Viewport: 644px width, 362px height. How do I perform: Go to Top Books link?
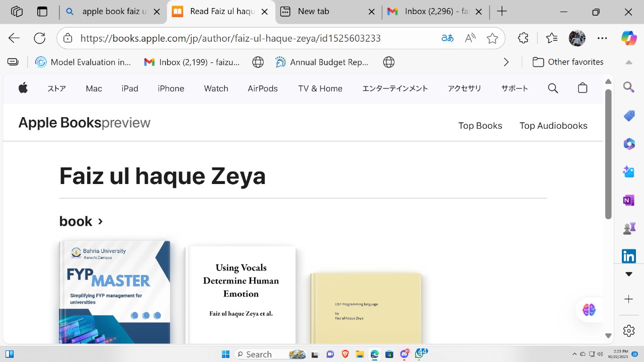pos(480,126)
